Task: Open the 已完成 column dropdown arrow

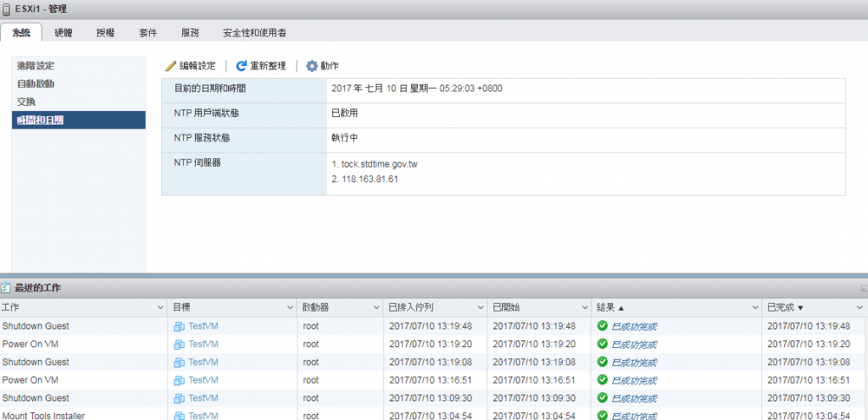Action: tap(860, 307)
